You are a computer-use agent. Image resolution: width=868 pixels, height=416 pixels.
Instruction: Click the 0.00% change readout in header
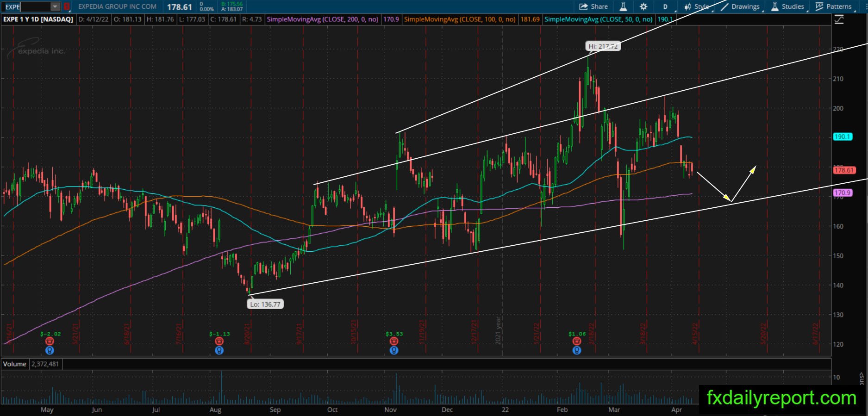point(206,9)
